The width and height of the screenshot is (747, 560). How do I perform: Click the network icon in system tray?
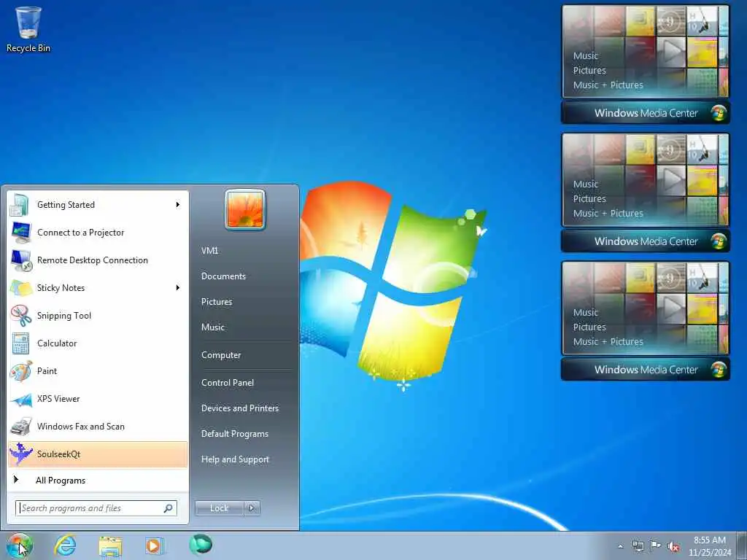(x=638, y=546)
